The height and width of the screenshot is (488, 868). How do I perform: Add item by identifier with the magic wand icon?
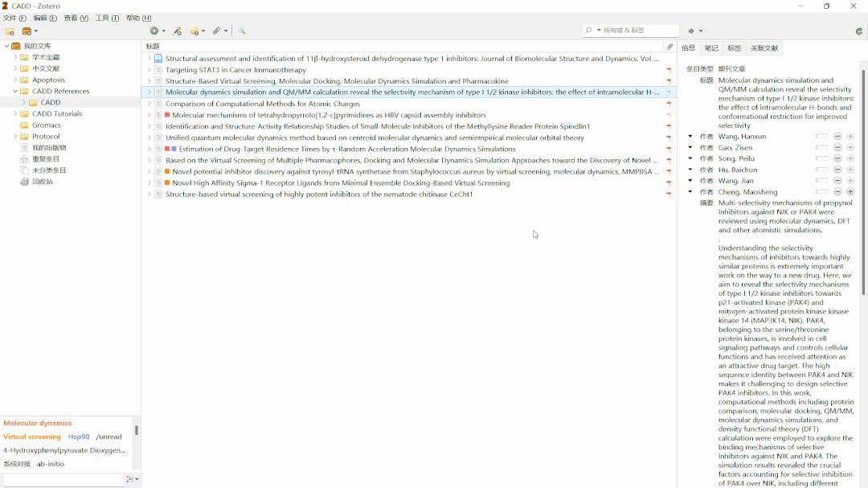click(178, 31)
